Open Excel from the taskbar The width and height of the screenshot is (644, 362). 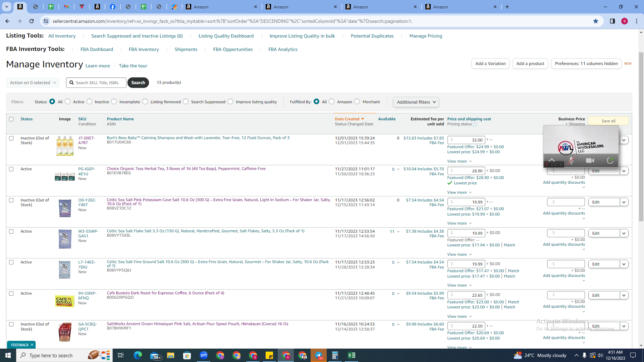(352, 355)
